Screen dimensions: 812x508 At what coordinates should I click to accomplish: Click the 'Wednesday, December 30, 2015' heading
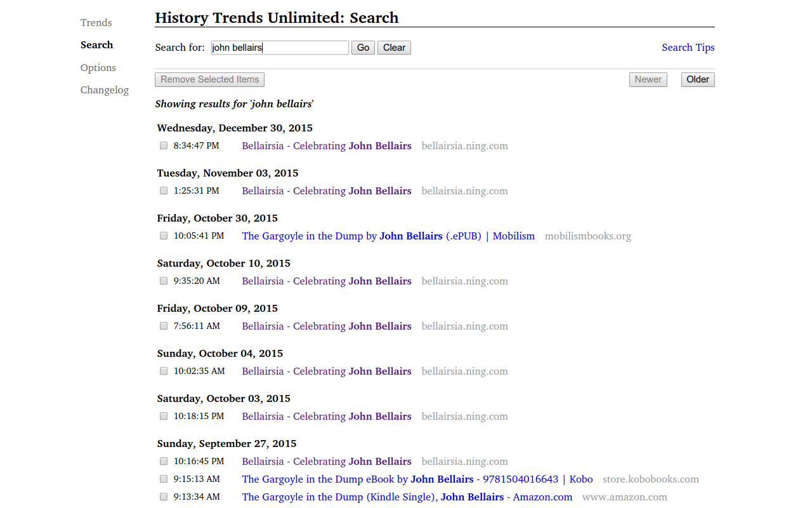pyautogui.click(x=235, y=128)
